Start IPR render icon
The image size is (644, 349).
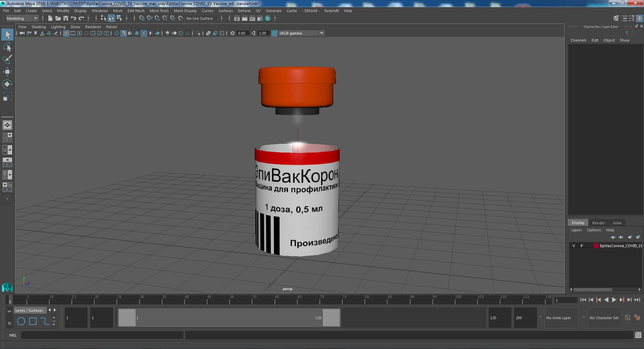(x=252, y=18)
